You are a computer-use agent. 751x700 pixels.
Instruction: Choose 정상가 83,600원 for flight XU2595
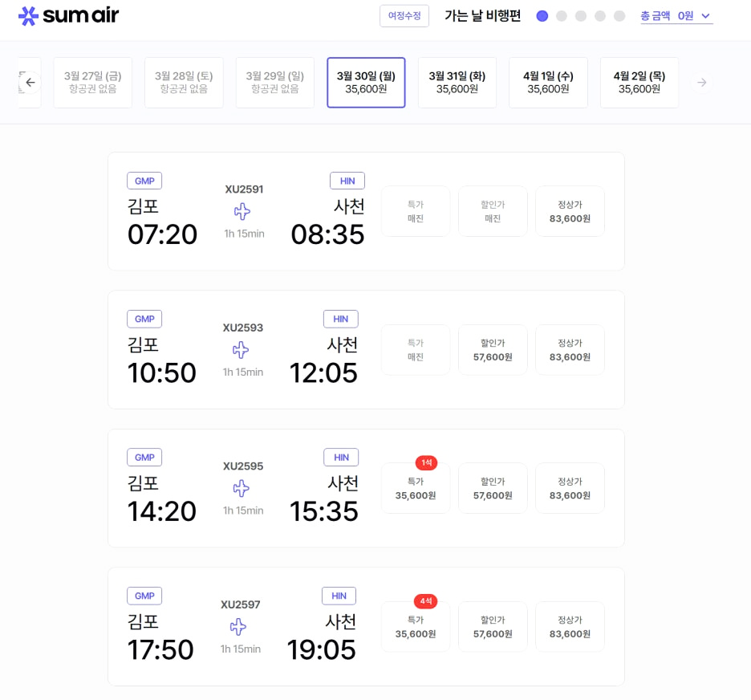pyautogui.click(x=570, y=488)
